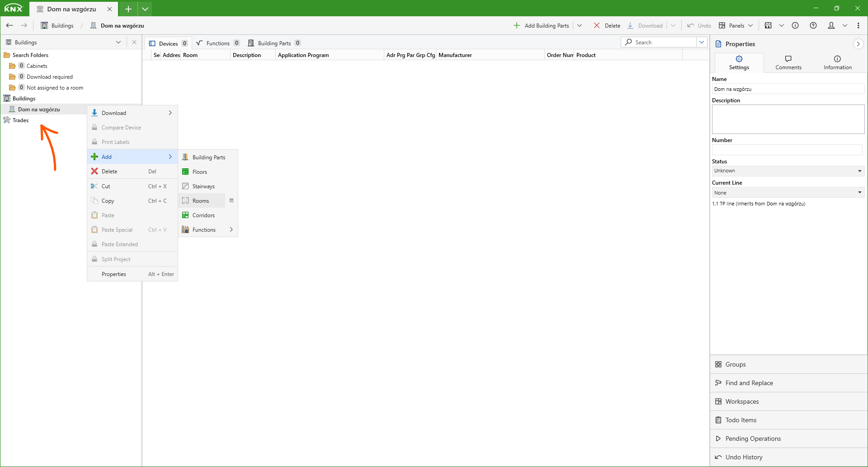Click the information circle icon in toolbar
The height and width of the screenshot is (467, 868).
point(795,26)
